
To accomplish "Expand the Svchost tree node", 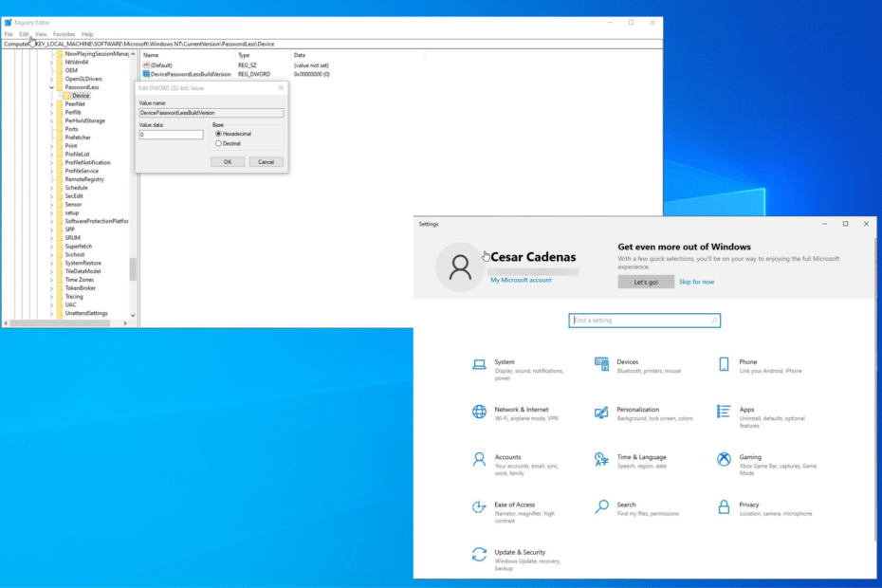I will [x=51, y=255].
